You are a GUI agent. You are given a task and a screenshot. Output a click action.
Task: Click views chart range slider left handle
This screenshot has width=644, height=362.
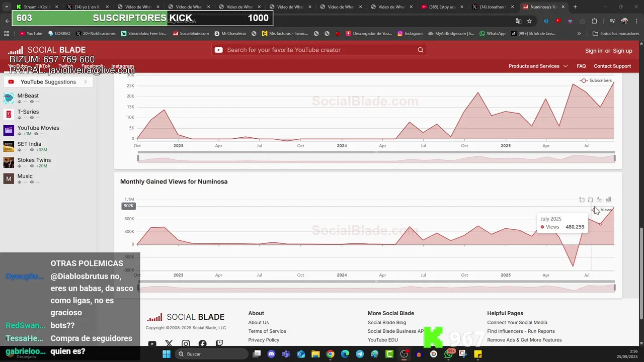(x=138, y=288)
